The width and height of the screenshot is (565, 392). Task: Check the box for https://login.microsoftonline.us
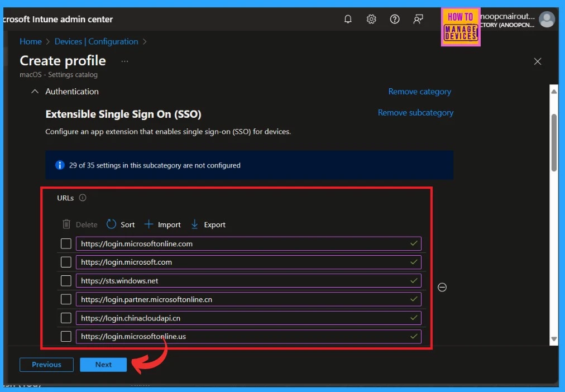(x=66, y=336)
